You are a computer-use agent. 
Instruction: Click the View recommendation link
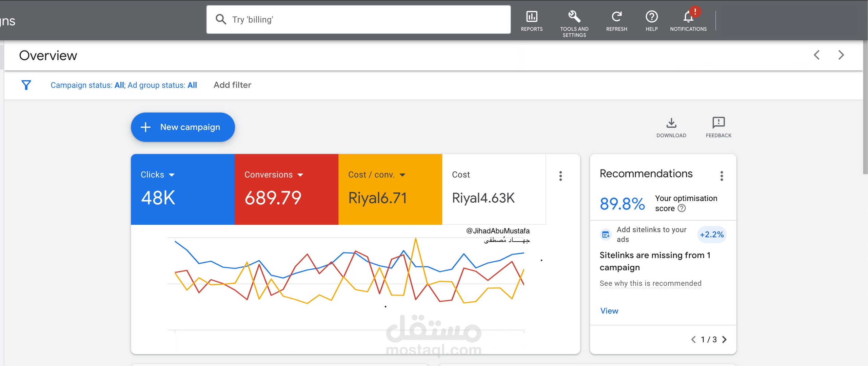609,311
